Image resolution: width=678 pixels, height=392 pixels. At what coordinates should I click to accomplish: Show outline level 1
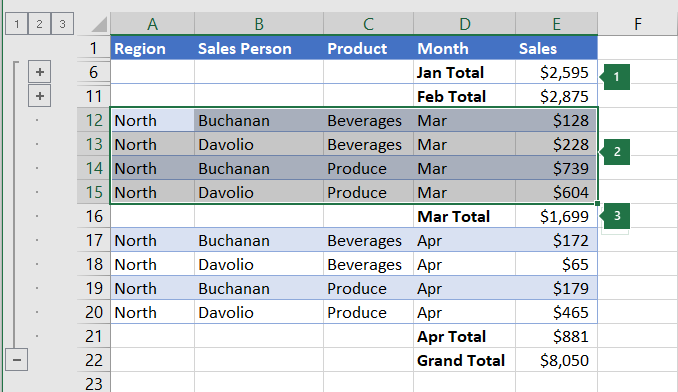tap(16, 23)
